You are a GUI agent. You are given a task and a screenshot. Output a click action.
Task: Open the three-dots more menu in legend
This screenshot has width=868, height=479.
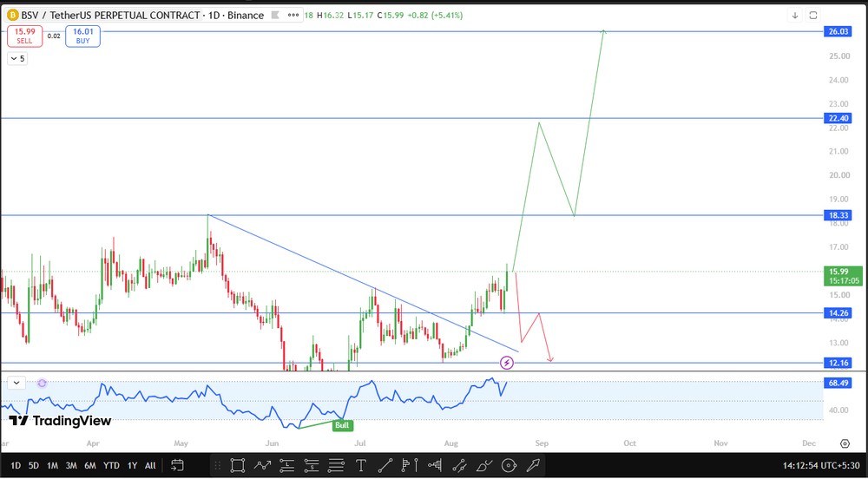[x=294, y=16]
